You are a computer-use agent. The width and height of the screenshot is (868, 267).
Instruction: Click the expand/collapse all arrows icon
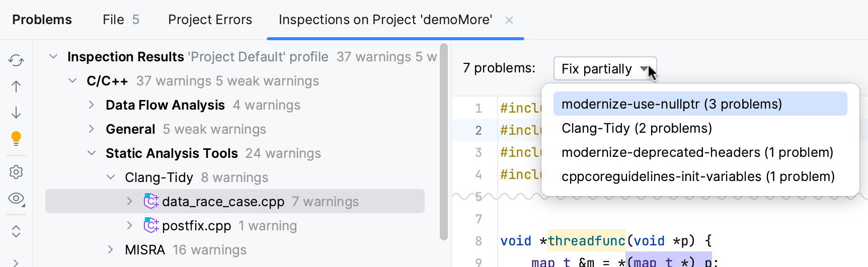coord(16,231)
